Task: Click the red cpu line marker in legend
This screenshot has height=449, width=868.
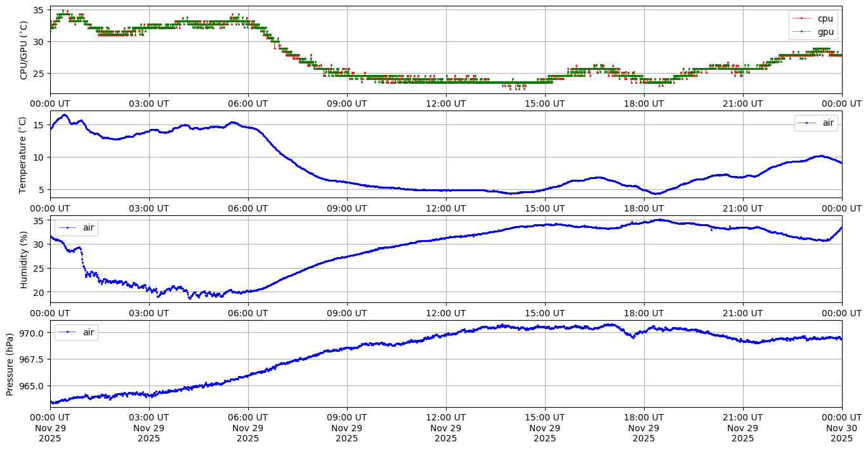Action: click(801, 18)
